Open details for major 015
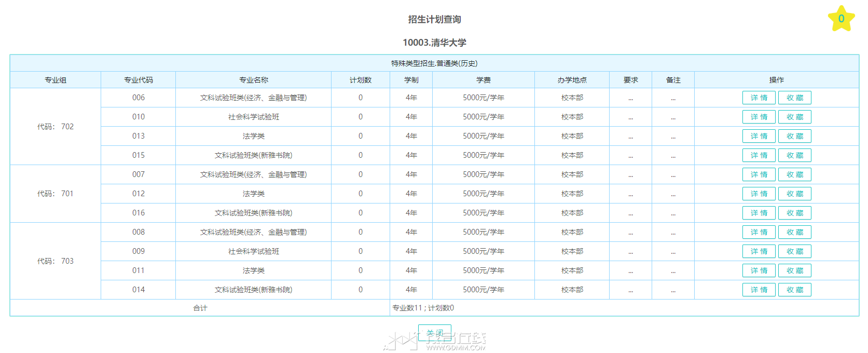The height and width of the screenshot is (353, 868). tap(759, 155)
